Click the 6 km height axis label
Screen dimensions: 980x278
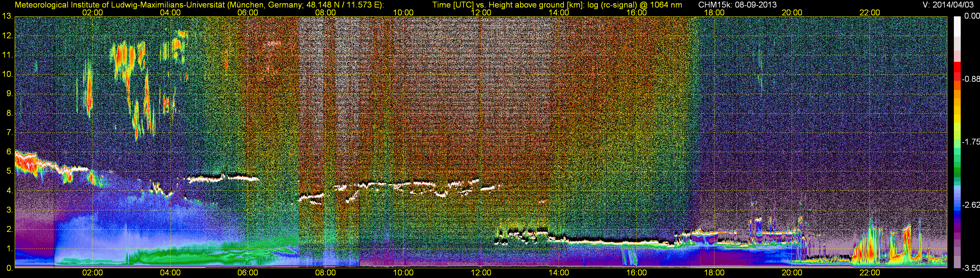point(9,152)
